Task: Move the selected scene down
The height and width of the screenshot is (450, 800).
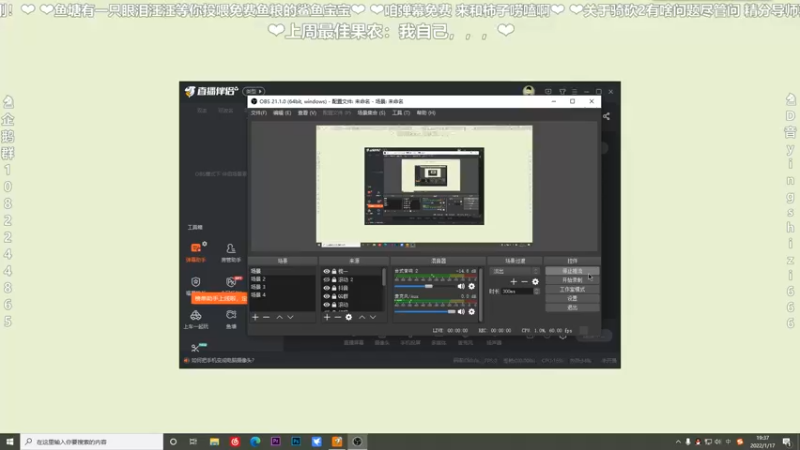Action: pyautogui.click(x=290, y=317)
